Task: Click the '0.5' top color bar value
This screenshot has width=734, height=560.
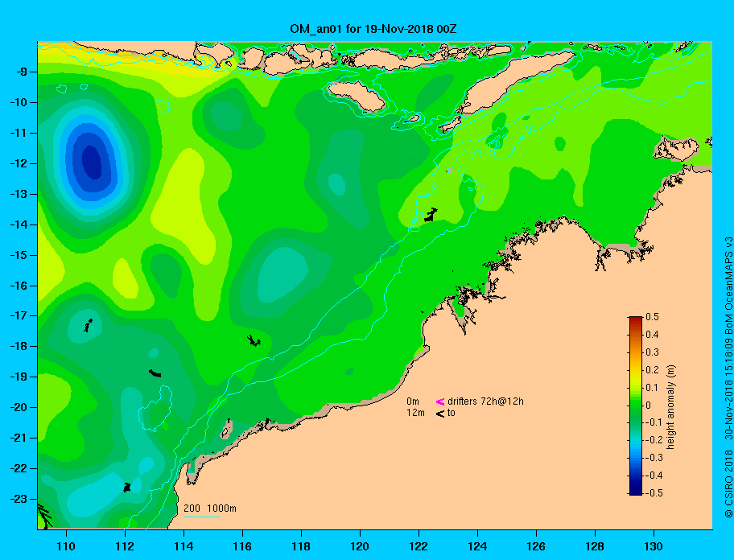Action: [x=652, y=317]
